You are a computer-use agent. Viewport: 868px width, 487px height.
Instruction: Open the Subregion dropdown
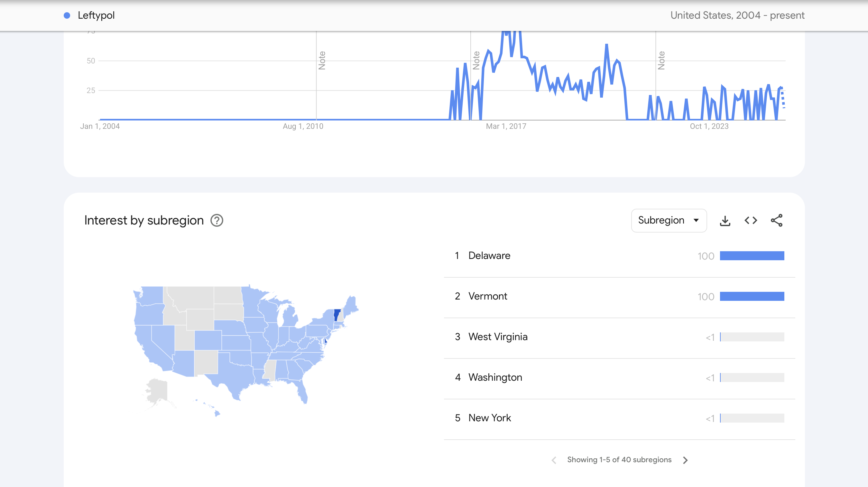pyautogui.click(x=669, y=221)
